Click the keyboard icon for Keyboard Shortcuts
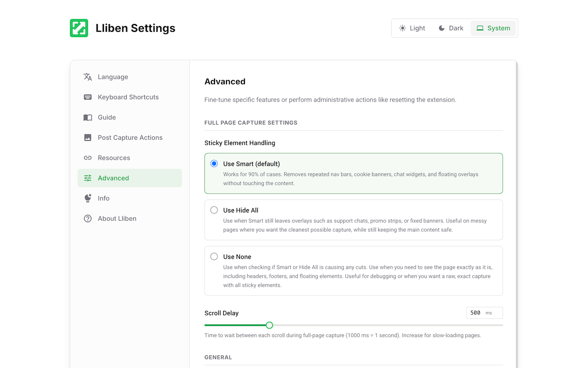 88,97
